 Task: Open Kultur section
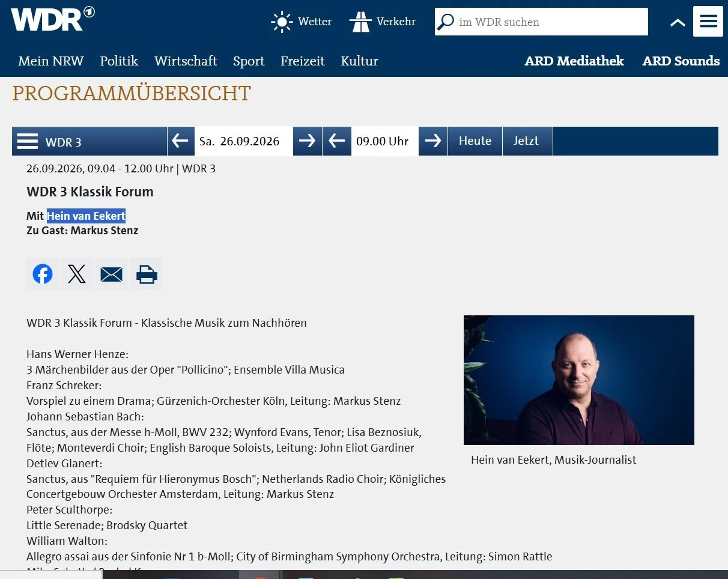click(359, 61)
